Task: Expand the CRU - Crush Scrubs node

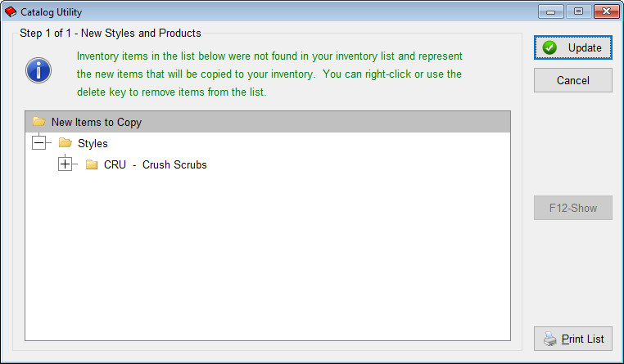Action: [x=65, y=164]
